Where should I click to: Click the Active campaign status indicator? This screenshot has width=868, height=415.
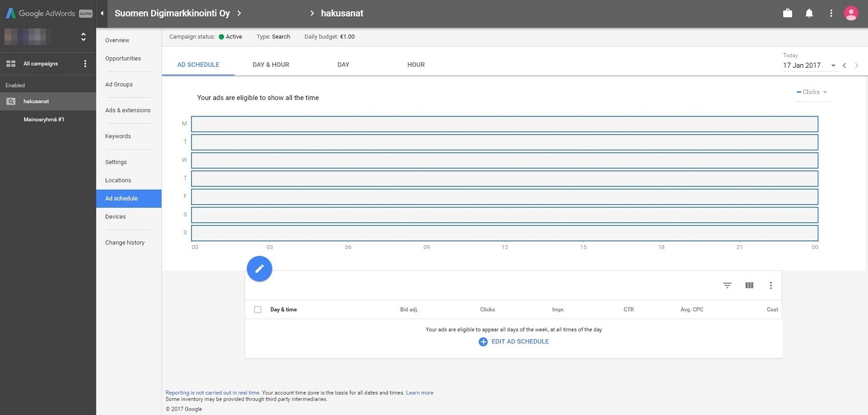(230, 37)
